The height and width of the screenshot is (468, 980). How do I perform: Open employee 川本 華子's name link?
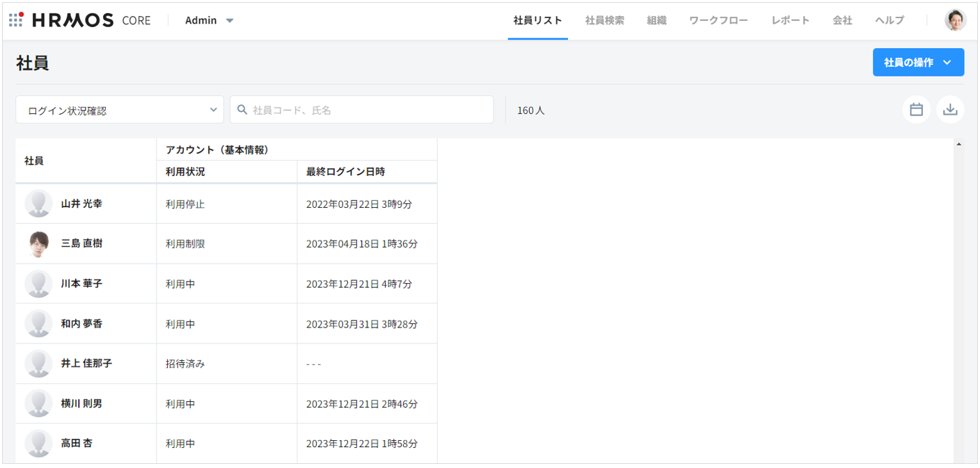point(81,284)
